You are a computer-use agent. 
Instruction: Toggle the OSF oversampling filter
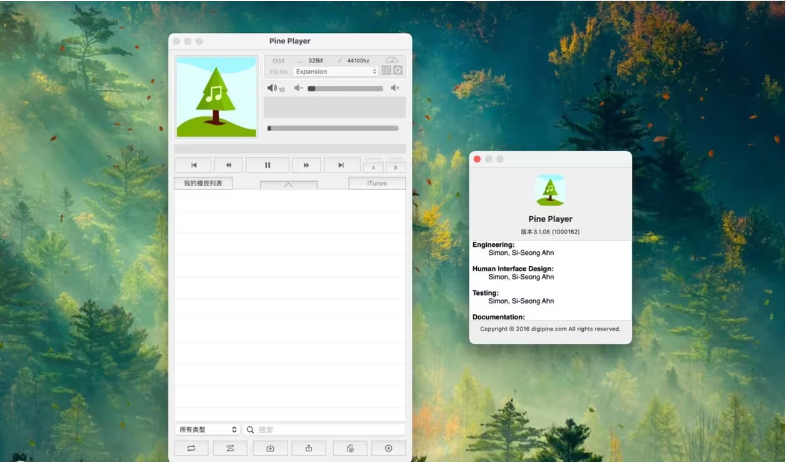(x=279, y=61)
